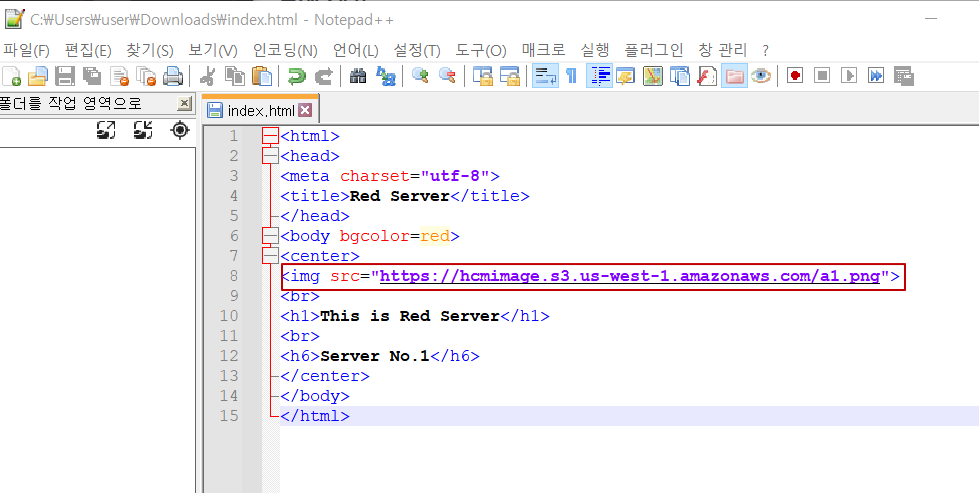Open the 도구(O) menu
This screenshot has height=493, width=979.
tap(481, 51)
